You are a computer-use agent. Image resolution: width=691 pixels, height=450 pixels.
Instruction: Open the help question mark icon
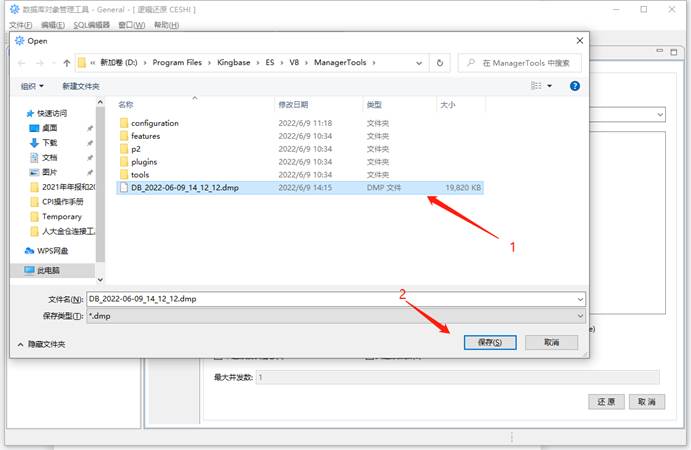[575, 86]
